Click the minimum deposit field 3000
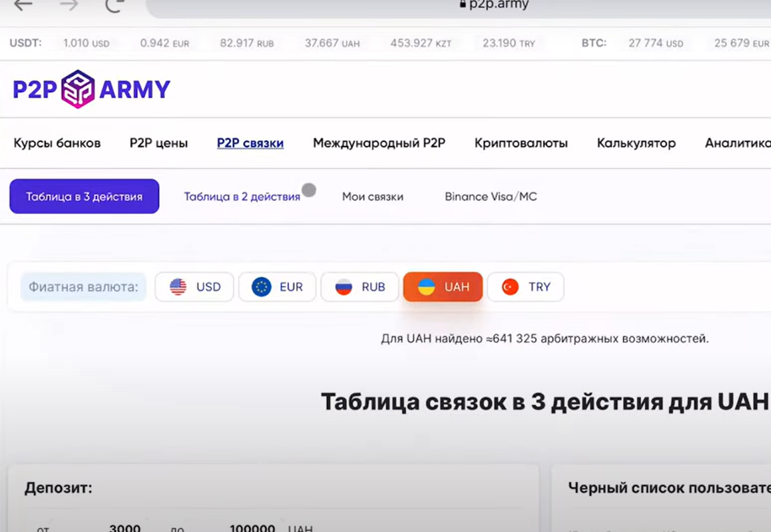This screenshot has width=771, height=532. 125,528
